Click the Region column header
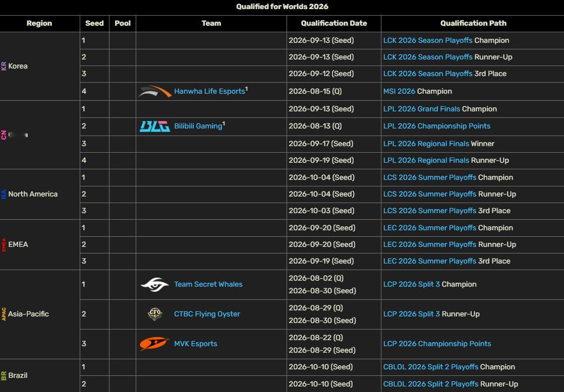Image resolution: width=564 pixels, height=392 pixels. tap(39, 23)
